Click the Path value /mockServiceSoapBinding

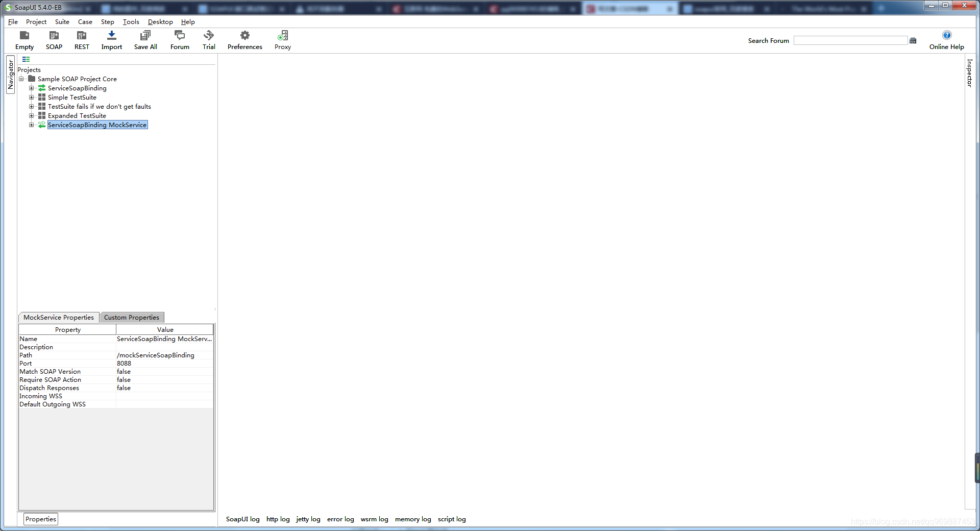pos(164,355)
